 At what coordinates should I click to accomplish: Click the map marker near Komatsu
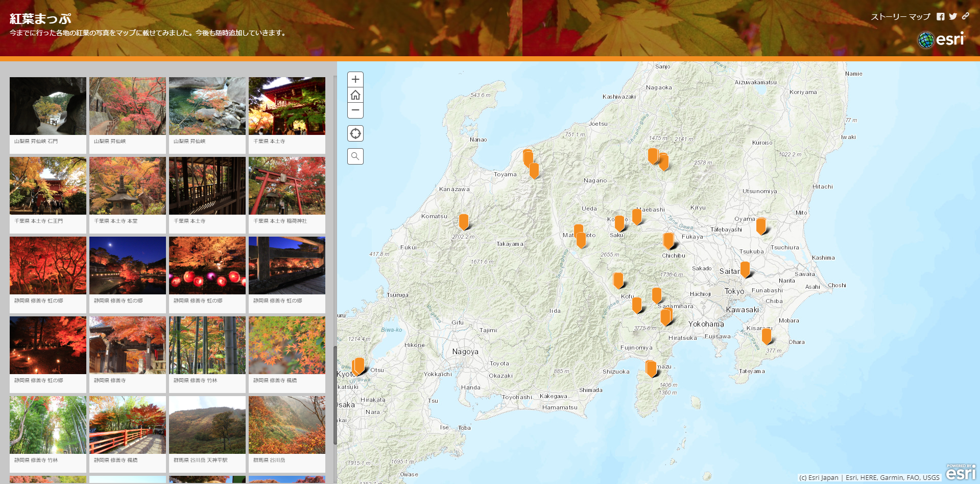tap(464, 221)
